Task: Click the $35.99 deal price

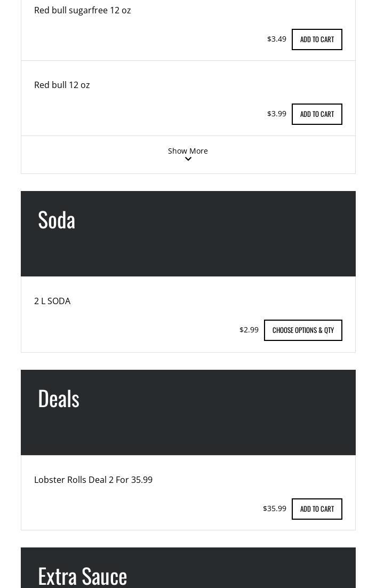Action: tap(275, 508)
